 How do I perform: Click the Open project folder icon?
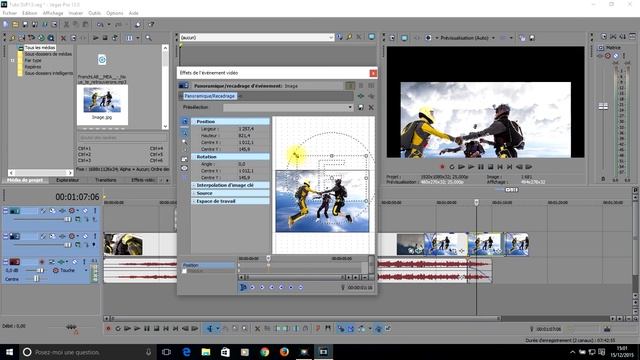click(16, 24)
